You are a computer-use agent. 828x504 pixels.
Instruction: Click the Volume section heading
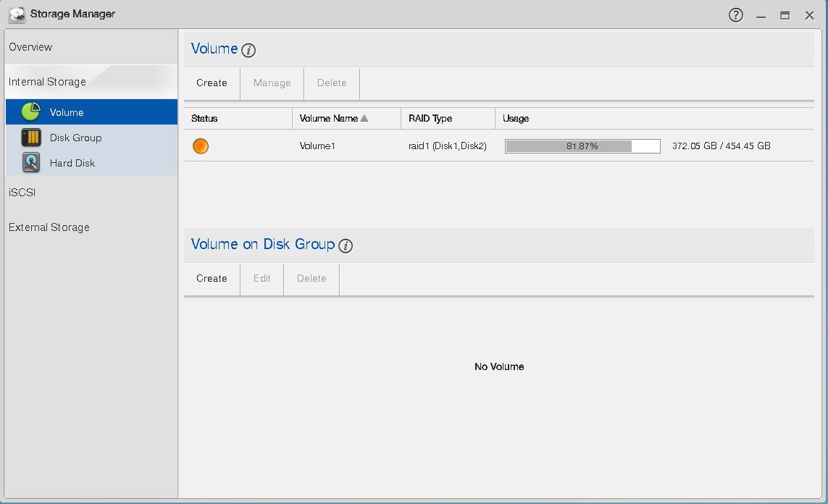214,49
